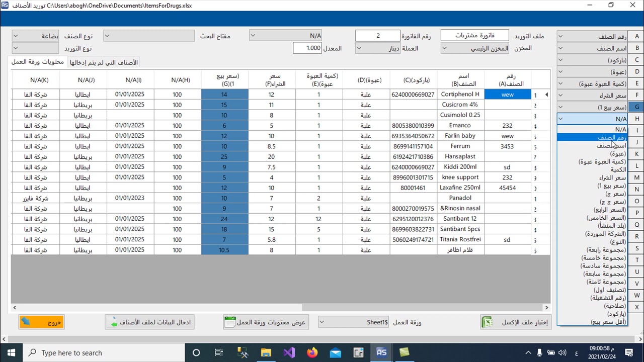Select the 45454 item number cell
The width and height of the screenshot is (644, 362).
pos(508,188)
